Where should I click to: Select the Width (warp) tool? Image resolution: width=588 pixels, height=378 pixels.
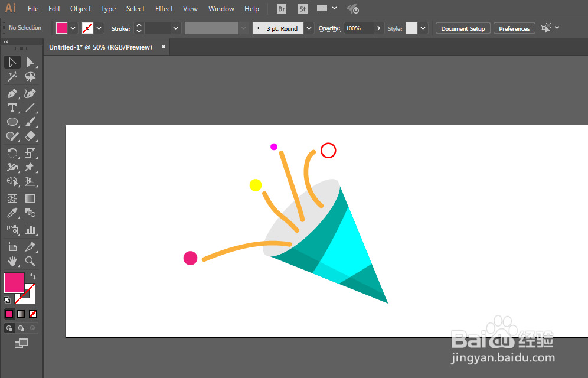tap(12, 167)
